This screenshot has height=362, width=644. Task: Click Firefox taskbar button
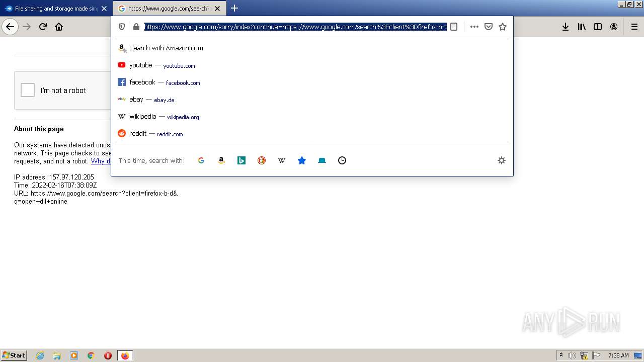(125, 355)
